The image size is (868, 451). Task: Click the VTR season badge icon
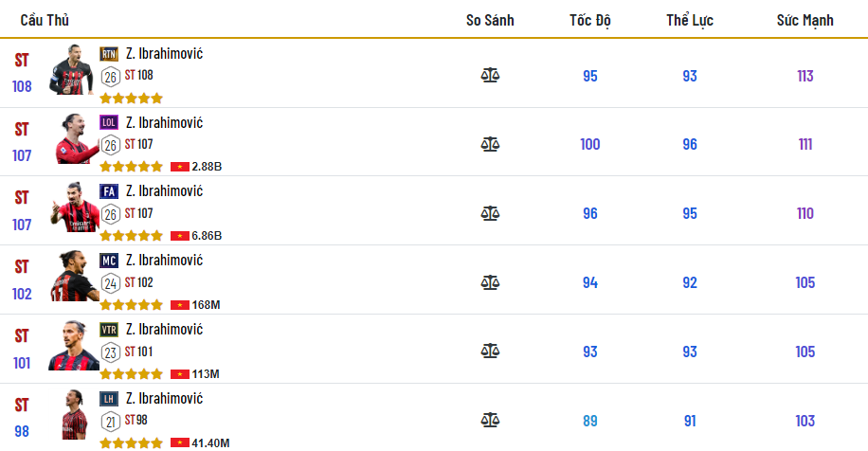[x=109, y=330]
